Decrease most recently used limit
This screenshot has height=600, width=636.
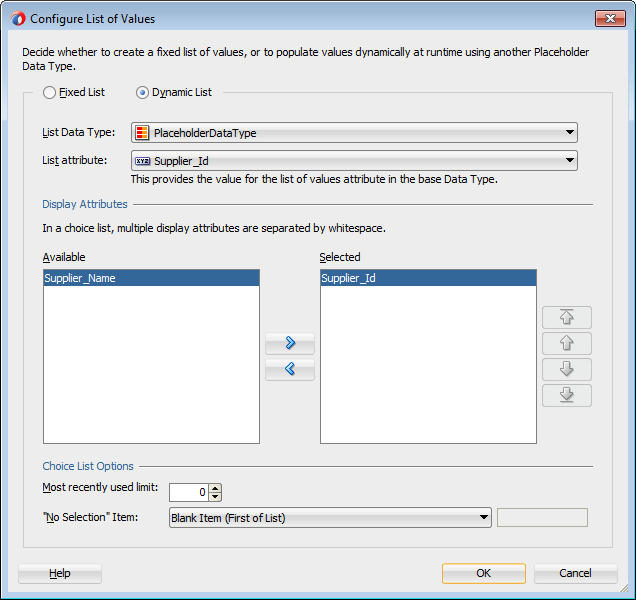(216, 496)
